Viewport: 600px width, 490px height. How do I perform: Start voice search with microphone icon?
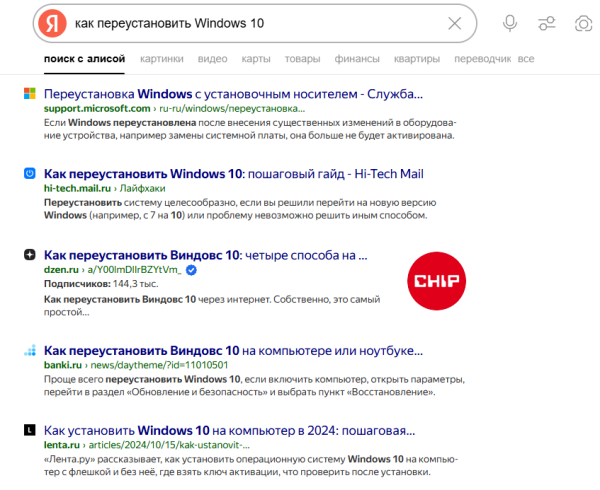[510, 23]
